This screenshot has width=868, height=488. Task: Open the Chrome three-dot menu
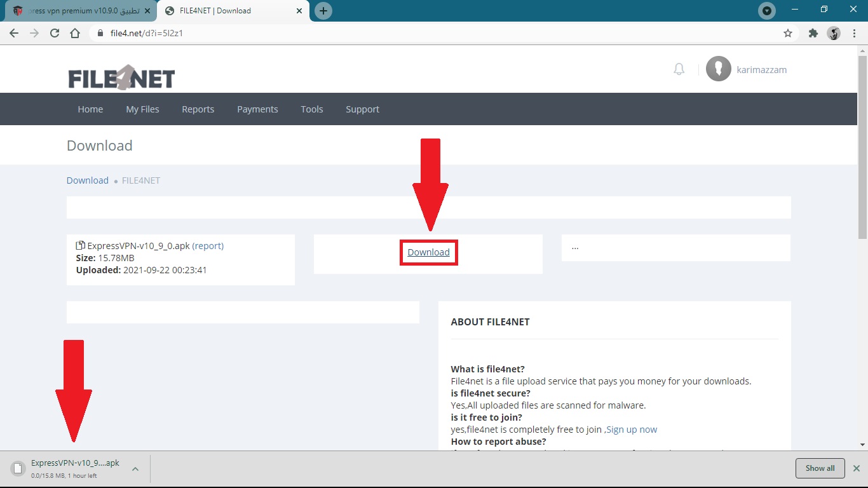(x=855, y=33)
